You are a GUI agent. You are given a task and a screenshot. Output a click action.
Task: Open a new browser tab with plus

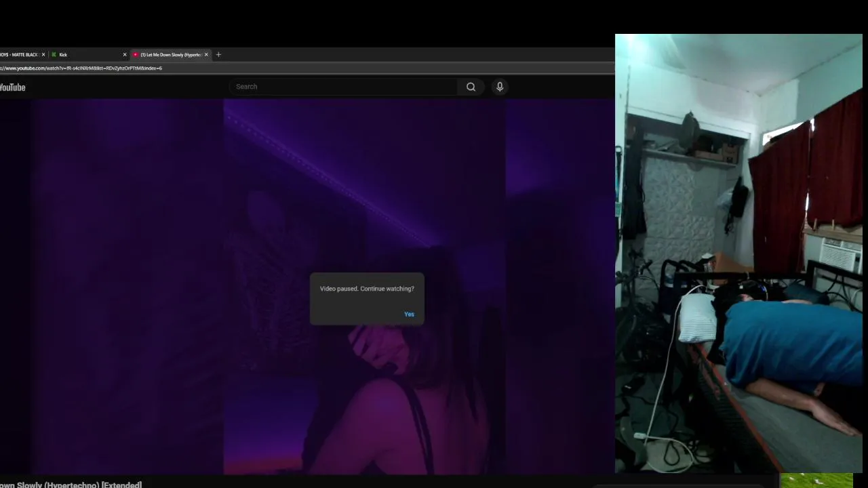(x=218, y=55)
